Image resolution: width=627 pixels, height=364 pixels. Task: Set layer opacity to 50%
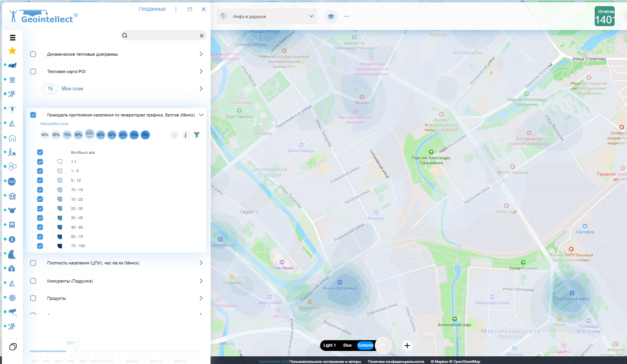90,134
